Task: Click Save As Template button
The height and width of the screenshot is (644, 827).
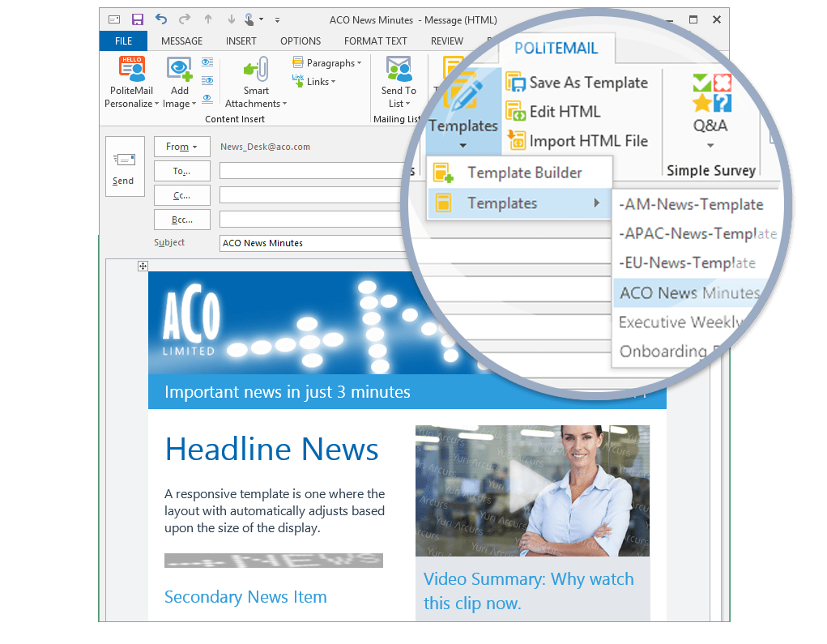Action: tap(577, 83)
